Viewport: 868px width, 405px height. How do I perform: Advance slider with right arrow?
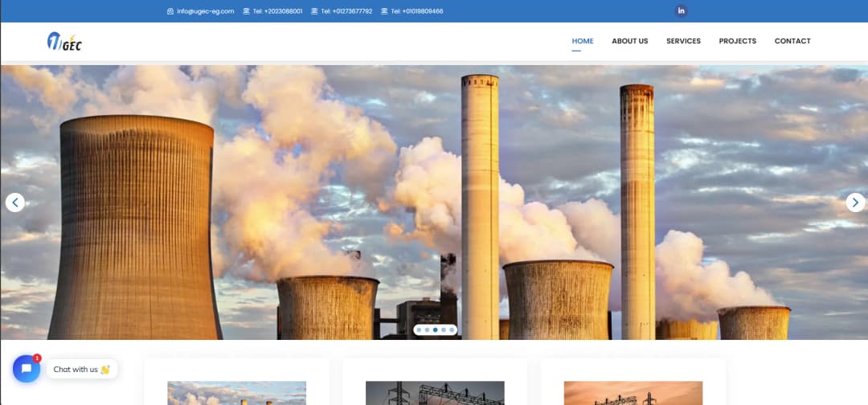pyautogui.click(x=855, y=202)
